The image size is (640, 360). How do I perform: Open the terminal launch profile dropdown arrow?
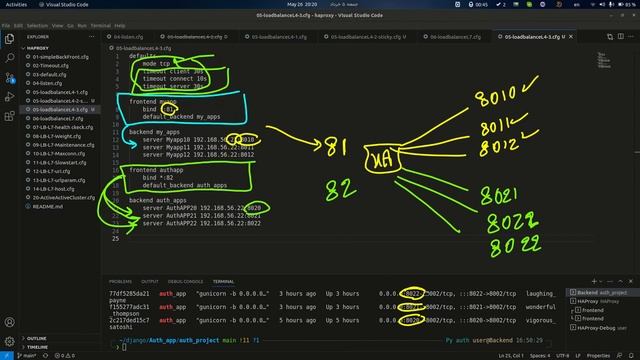600,281
